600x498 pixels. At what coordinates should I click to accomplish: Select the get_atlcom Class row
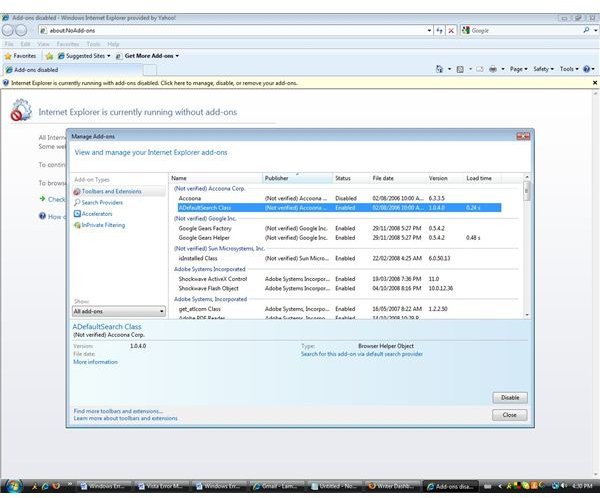pos(339,309)
